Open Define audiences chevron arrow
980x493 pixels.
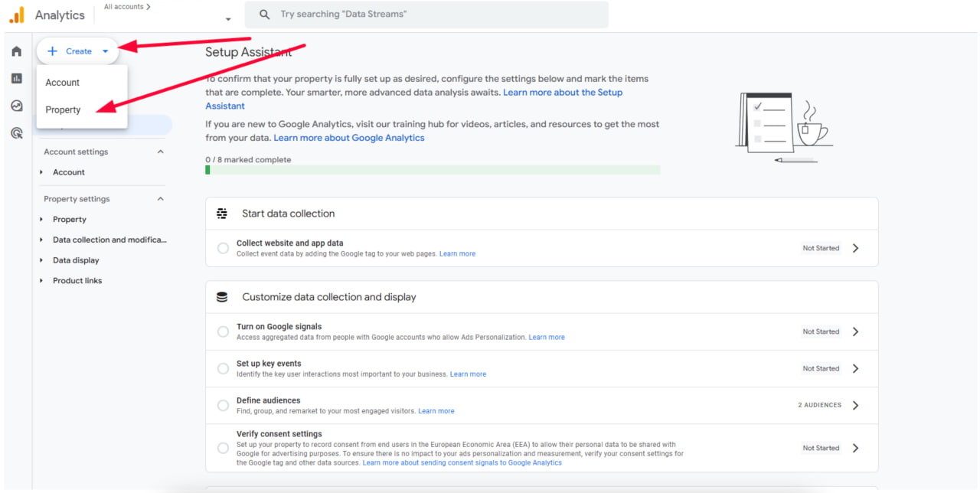pyautogui.click(x=855, y=405)
